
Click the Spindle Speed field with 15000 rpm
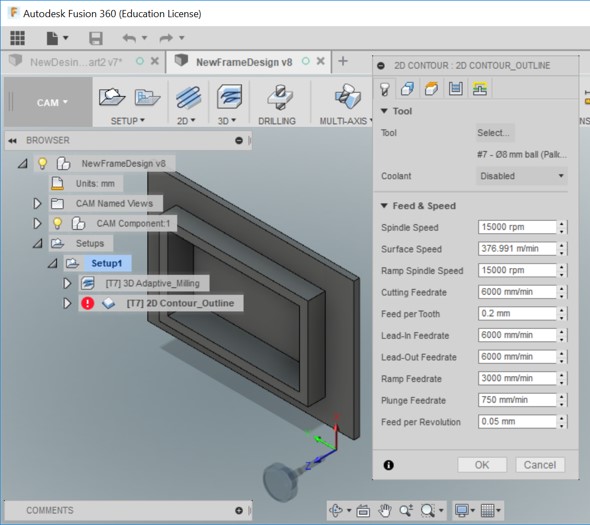pyautogui.click(x=517, y=227)
